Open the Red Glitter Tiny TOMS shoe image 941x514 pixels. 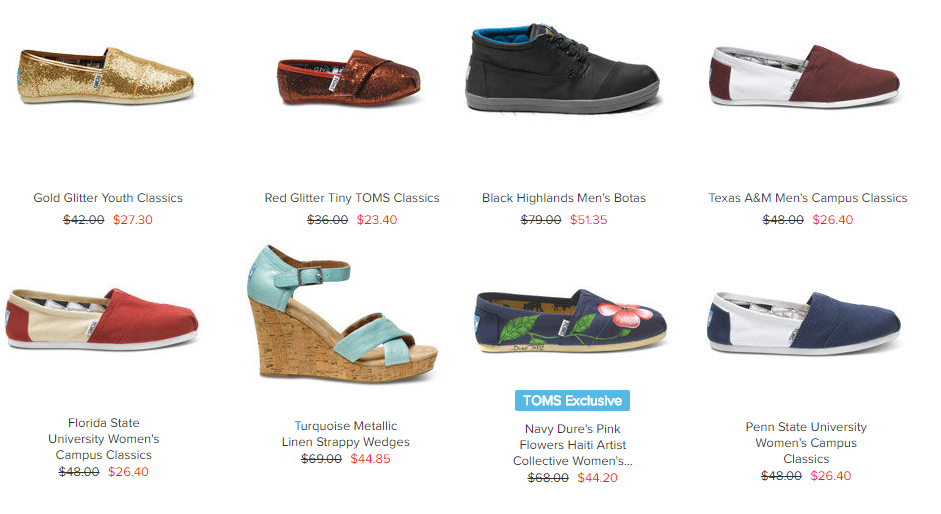pos(349,78)
